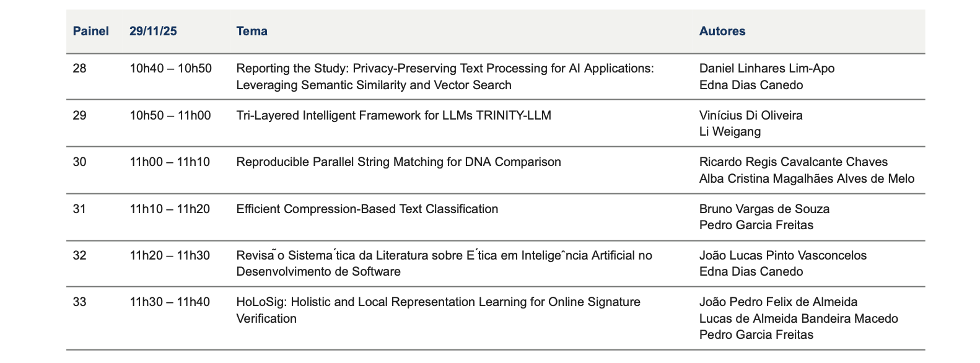Click the 29/11/25 date column header
This screenshot has height=363, width=980.
click(153, 31)
